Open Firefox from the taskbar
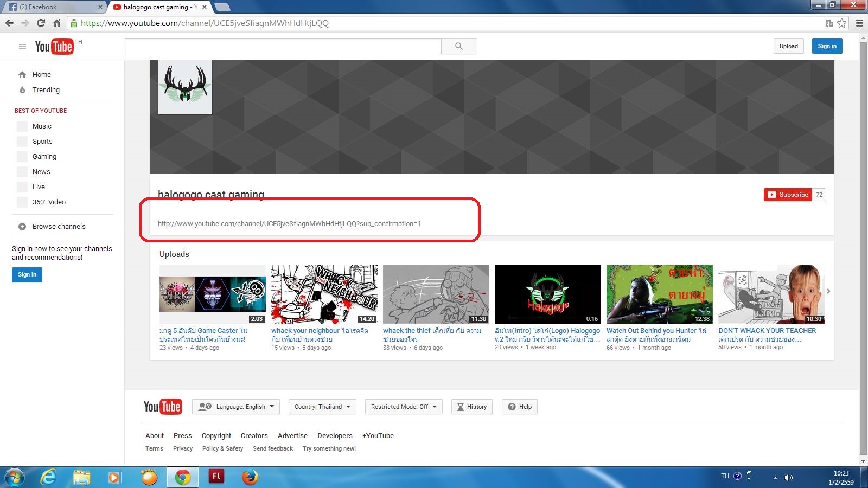868x488 pixels. (x=250, y=477)
